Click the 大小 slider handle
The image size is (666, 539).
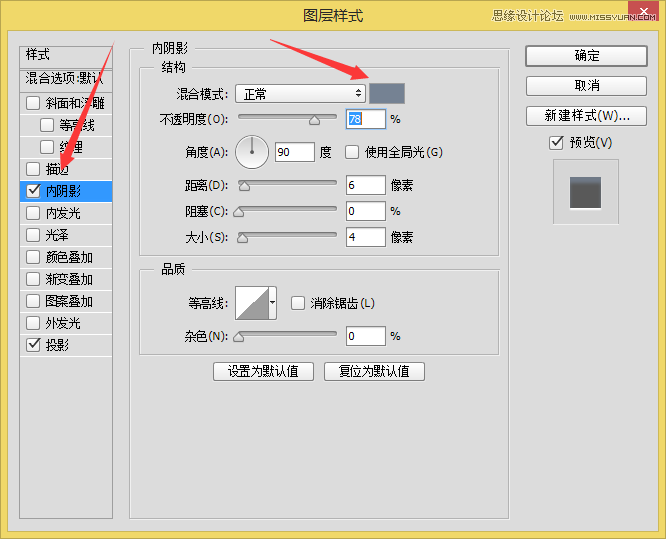tap(243, 238)
